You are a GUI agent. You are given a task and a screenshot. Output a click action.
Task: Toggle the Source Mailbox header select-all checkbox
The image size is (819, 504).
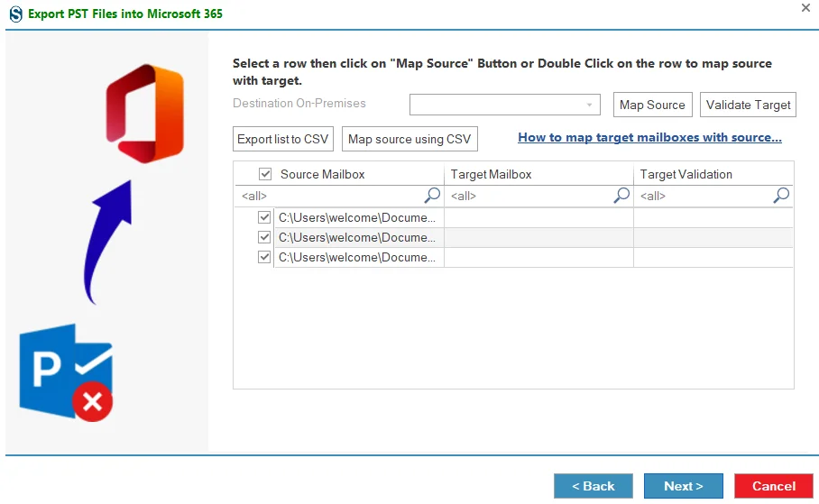[265, 174]
